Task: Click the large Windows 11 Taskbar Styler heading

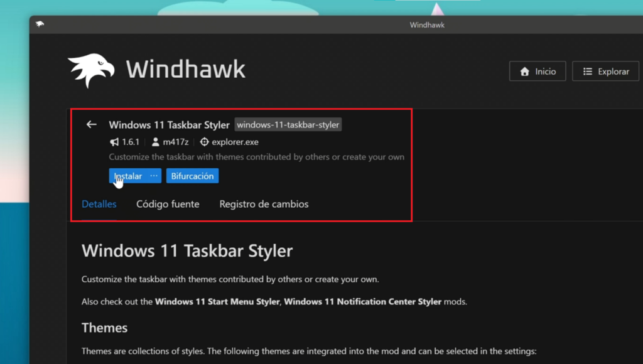Action: coord(187,250)
